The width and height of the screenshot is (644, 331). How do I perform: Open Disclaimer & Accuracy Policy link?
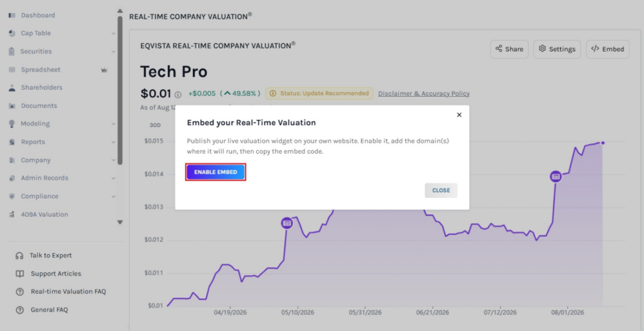point(424,94)
